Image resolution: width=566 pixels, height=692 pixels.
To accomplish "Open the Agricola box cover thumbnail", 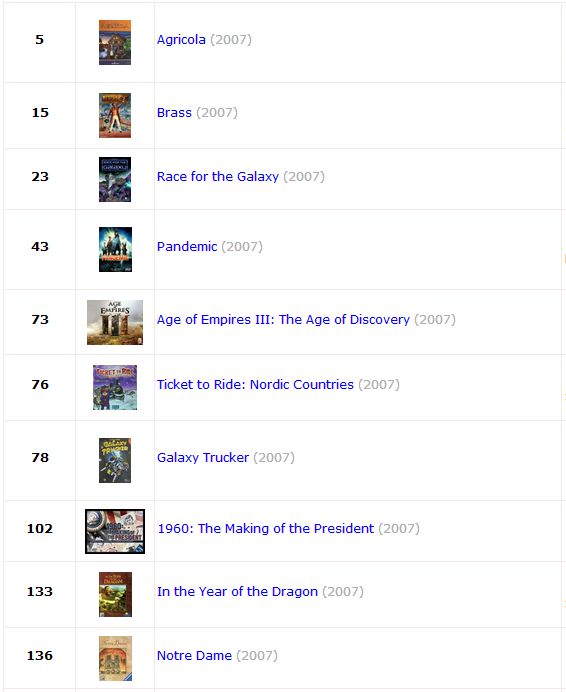I will point(115,42).
